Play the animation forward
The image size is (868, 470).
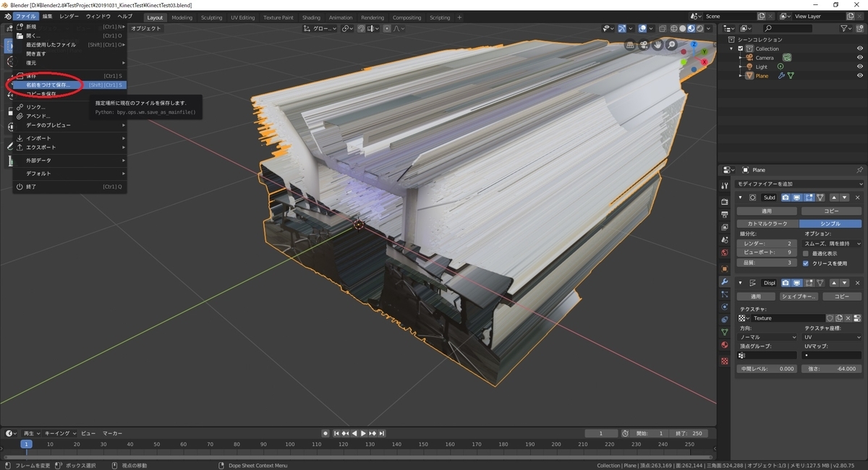363,433
